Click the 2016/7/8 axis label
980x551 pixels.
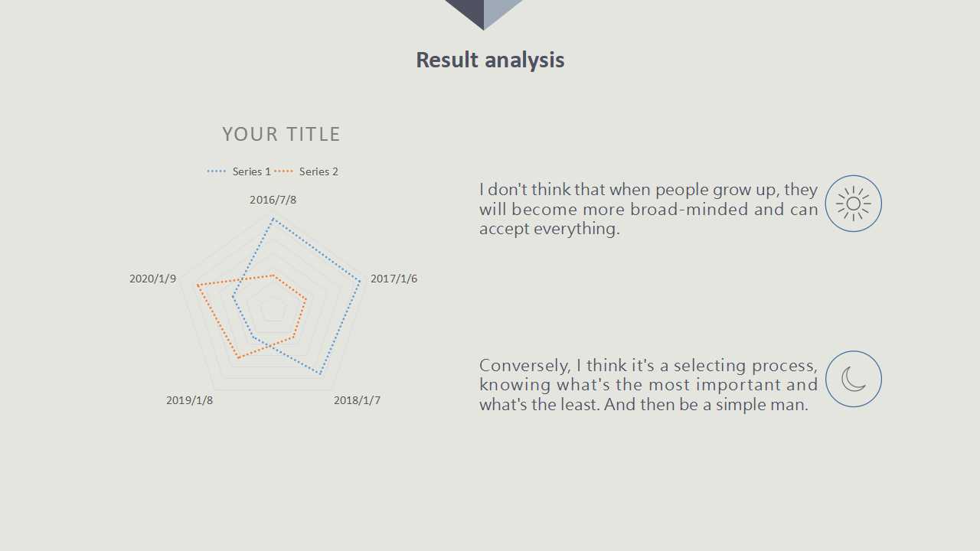tap(273, 200)
